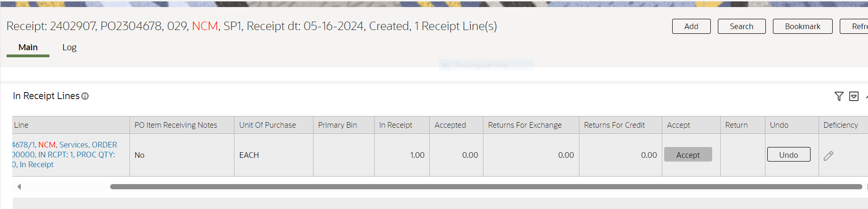
Task: Click the Unit Of Purchase column header
Action: 267,125
